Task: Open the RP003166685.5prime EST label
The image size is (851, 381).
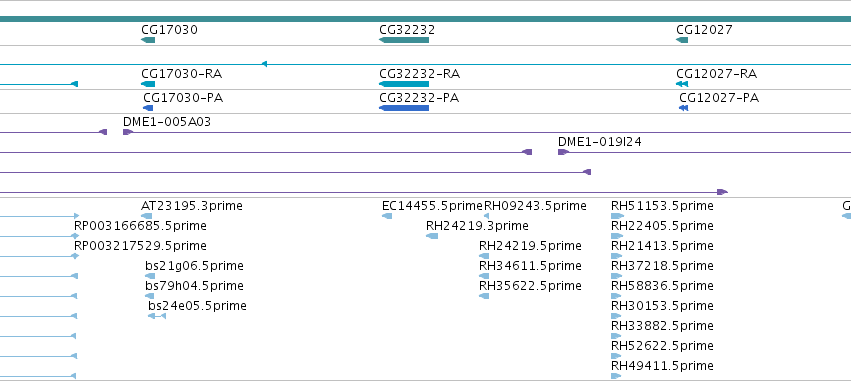Action: [140, 226]
